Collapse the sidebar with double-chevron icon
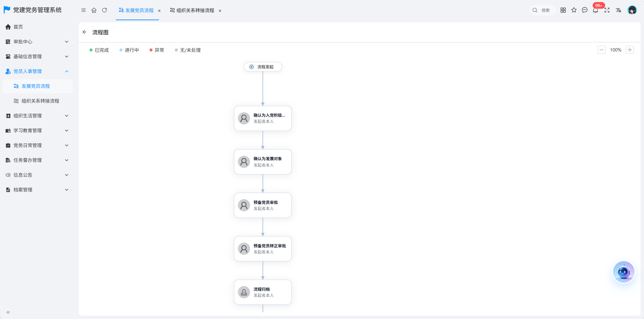Screen dimensions: 644x319 coord(8,312)
